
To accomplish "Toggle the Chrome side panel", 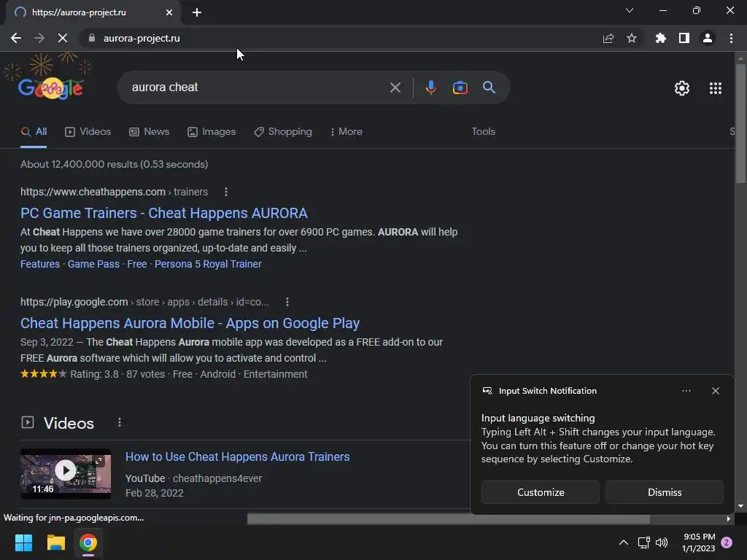I will pyautogui.click(x=684, y=38).
